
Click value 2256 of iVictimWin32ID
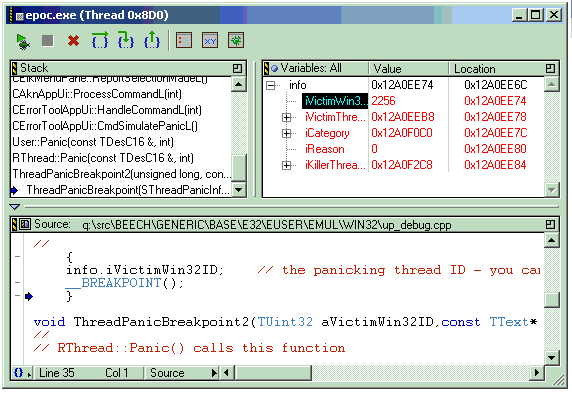383,101
